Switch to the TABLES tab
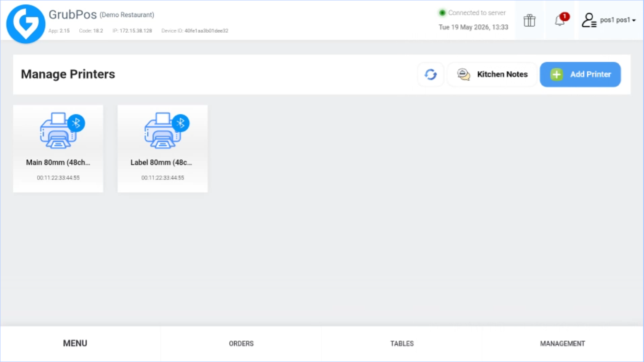Image resolution: width=644 pixels, height=362 pixels. 402,343
